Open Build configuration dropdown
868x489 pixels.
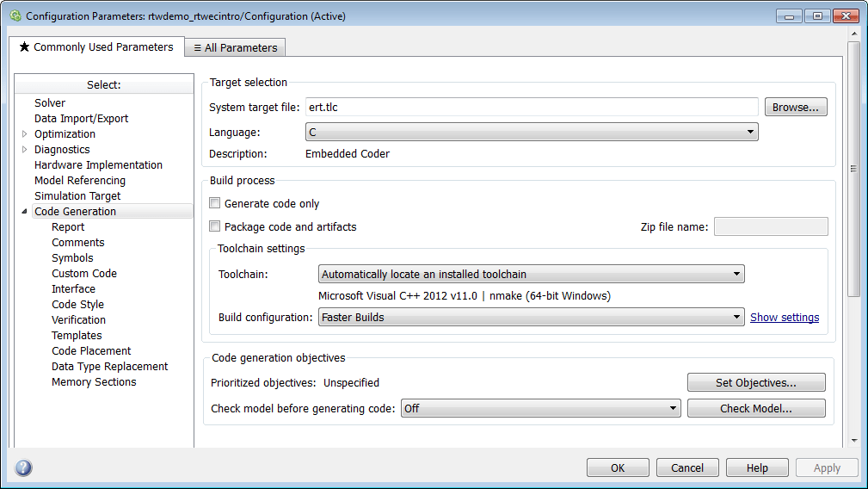(531, 318)
